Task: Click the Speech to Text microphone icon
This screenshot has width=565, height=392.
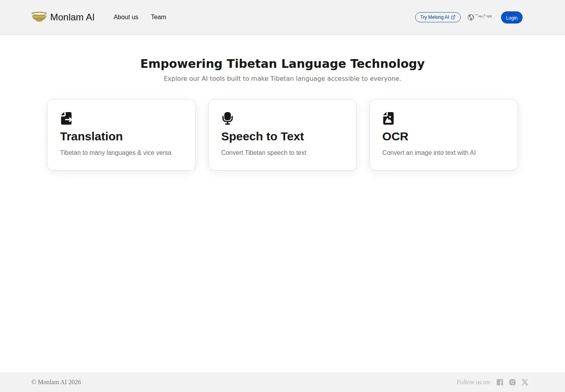Action: coord(228,118)
